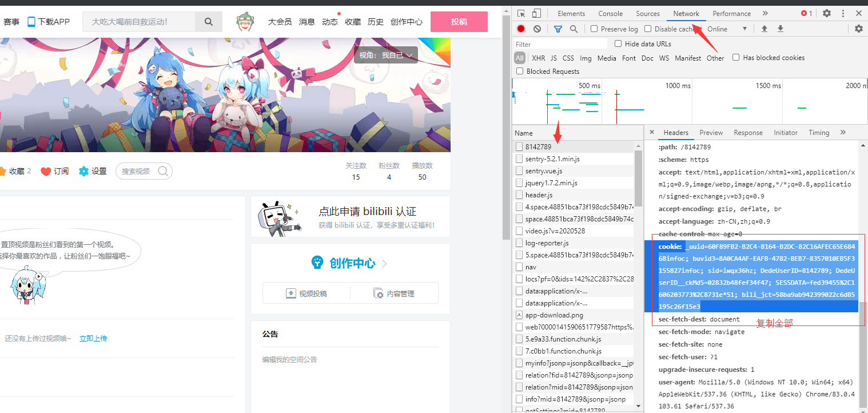Select the Preview tab in request details

[x=711, y=132]
